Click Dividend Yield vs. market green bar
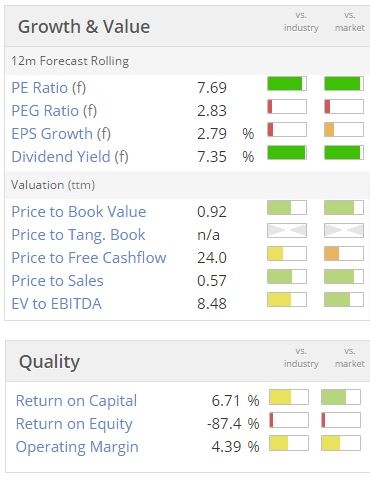The height and width of the screenshot is (482, 370). (x=344, y=153)
